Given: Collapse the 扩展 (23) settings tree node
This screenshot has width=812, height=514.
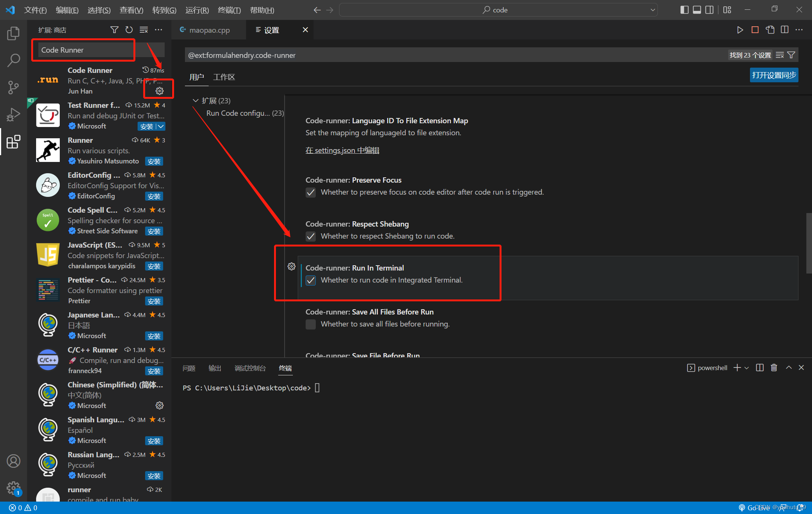Looking at the screenshot, I should 195,101.
